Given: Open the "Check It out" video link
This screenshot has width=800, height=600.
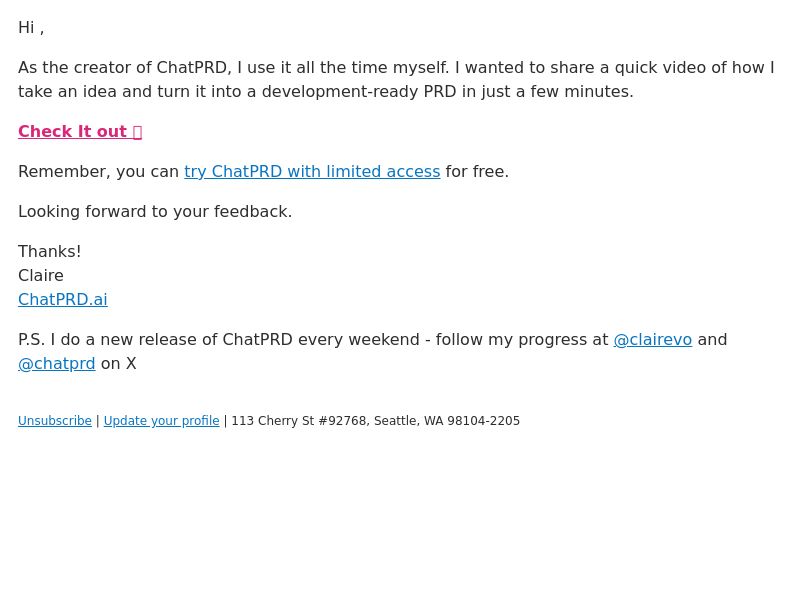Looking at the screenshot, I should click(72, 131).
